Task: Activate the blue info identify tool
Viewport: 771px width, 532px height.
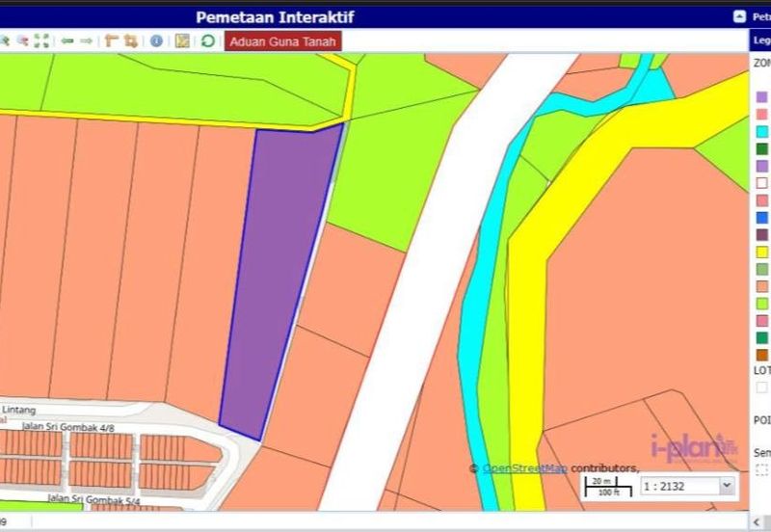Action: 156,40
